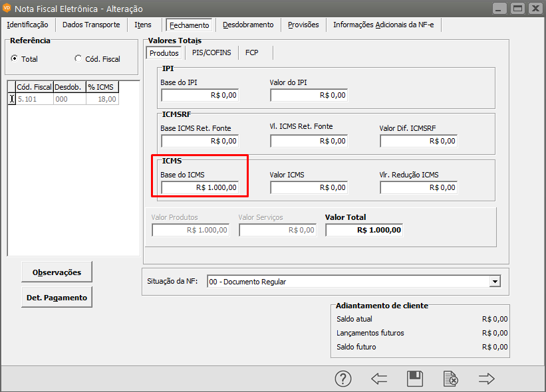Select the Total reference radio button
Viewport: 546px width, 392px height.
[x=15, y=58]
